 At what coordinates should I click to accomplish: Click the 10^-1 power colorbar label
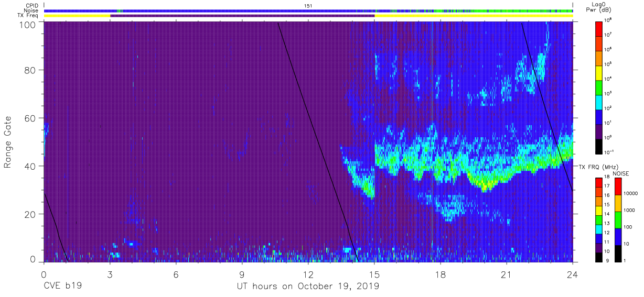tap(609, 151)
